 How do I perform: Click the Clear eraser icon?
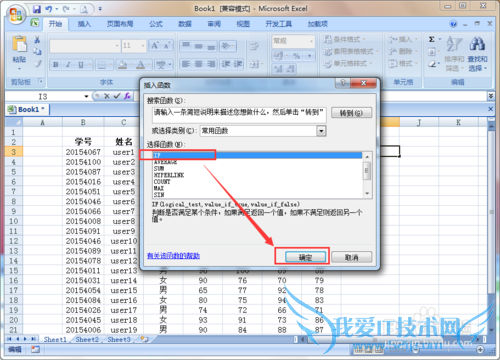tap(432, 63)
